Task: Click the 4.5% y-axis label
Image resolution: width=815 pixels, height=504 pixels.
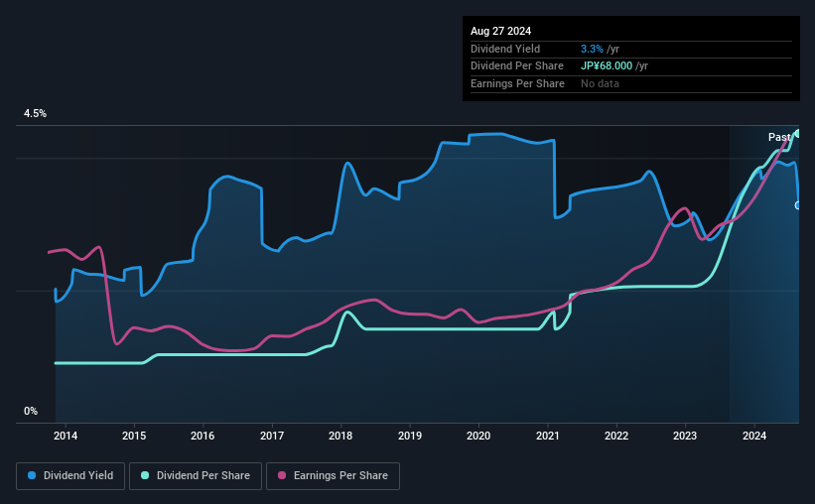Action: pyautogui.click(x=35, y=113)
